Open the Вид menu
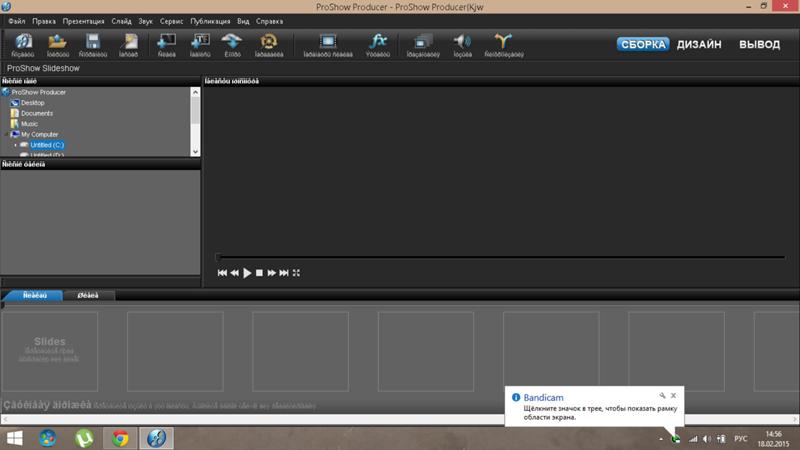The image size is (800, 450). pos(243,21)
